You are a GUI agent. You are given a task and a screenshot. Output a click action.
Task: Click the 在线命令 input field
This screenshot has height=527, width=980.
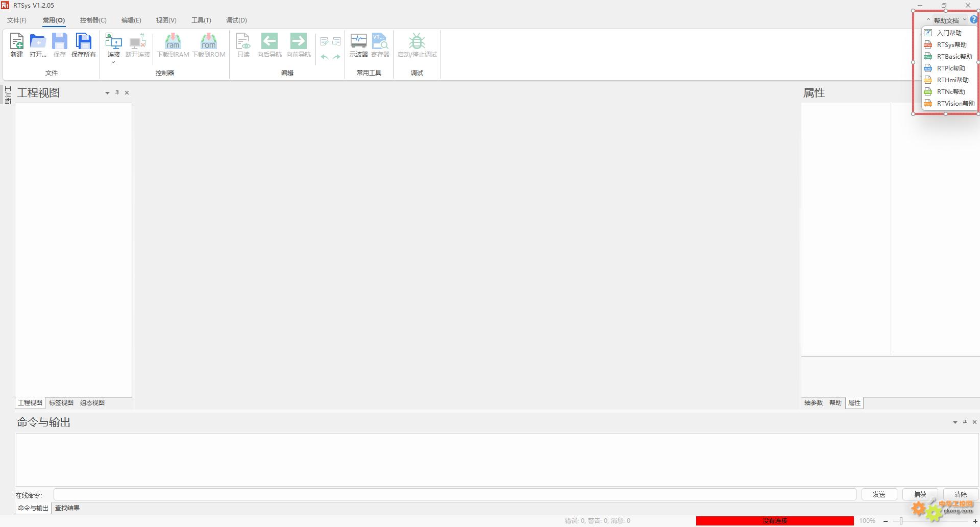click(x=454, y=494)
